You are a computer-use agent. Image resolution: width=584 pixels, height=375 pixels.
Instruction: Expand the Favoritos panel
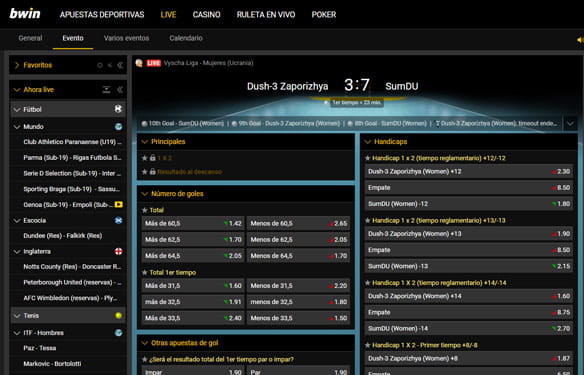pos(16,65)
